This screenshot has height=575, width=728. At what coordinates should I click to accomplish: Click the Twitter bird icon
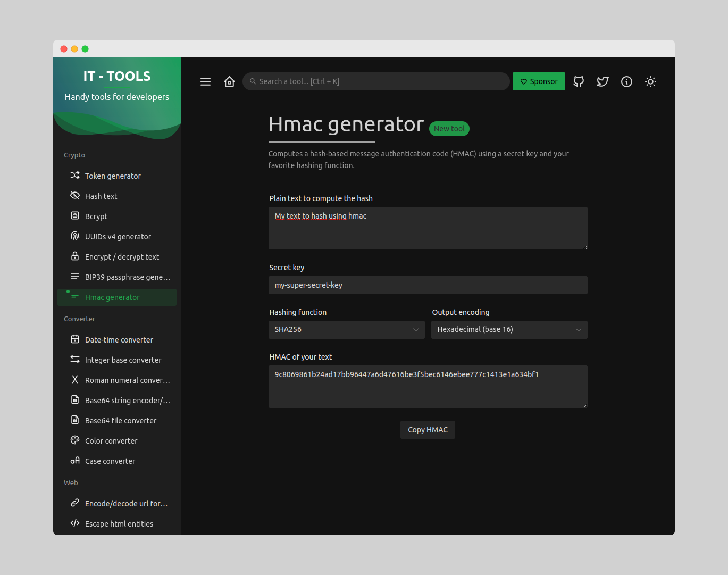coord(602,81)
